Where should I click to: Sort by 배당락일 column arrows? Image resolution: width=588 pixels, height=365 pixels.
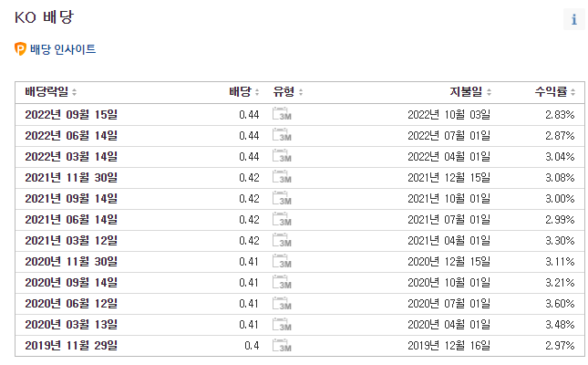click(74, 92)
